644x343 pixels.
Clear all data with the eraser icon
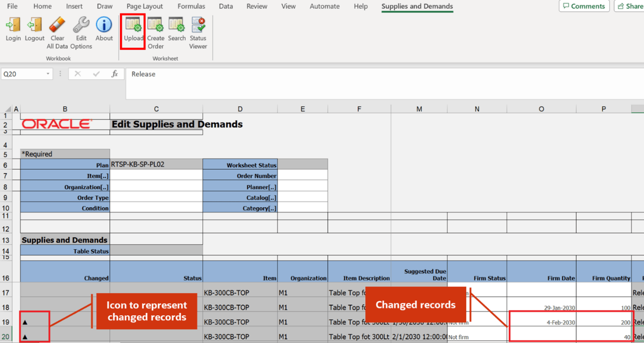pos(57,33)
